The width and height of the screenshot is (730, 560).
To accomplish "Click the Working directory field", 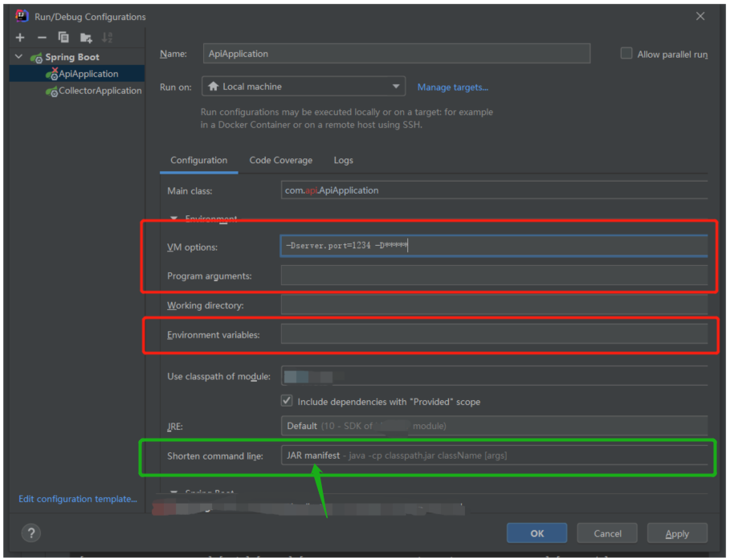I will [494, 305].
